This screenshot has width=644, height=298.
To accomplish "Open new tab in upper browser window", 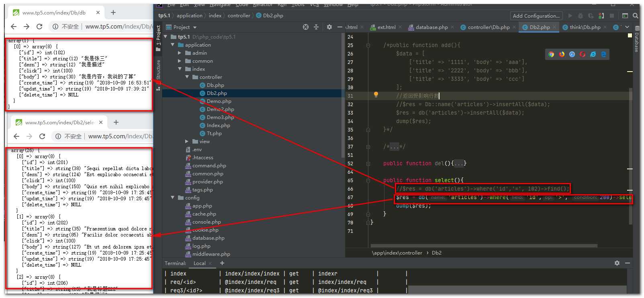I will point(113,12).
